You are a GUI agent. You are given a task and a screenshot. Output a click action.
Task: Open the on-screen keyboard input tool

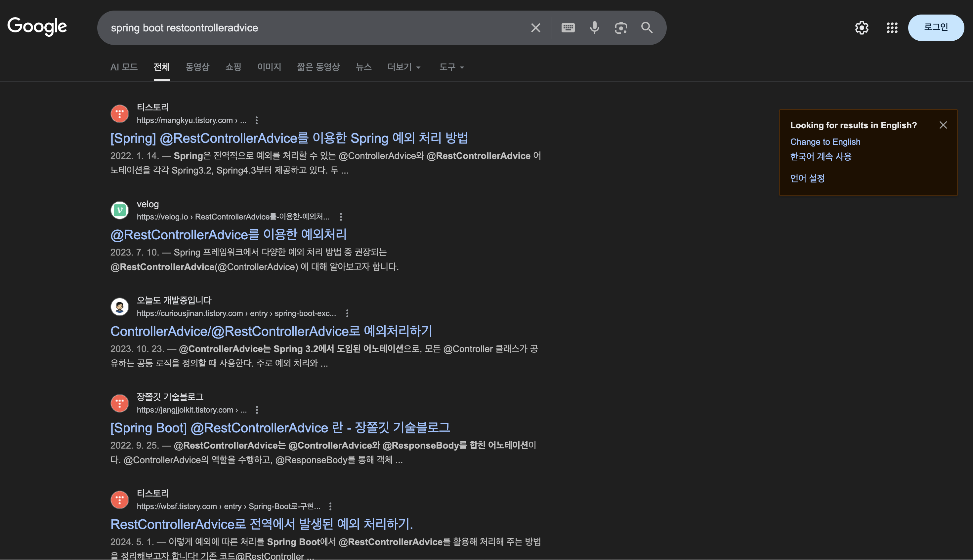pos(568,28)
